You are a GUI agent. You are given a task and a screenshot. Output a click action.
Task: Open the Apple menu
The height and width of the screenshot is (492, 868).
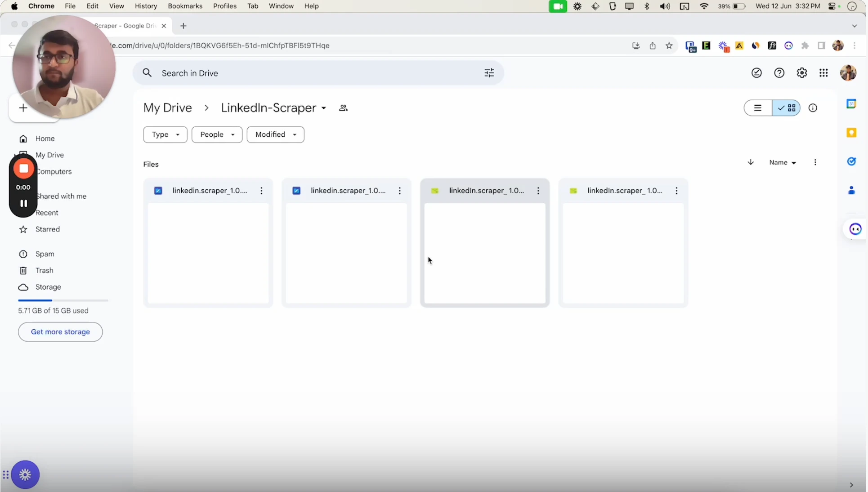14,6
